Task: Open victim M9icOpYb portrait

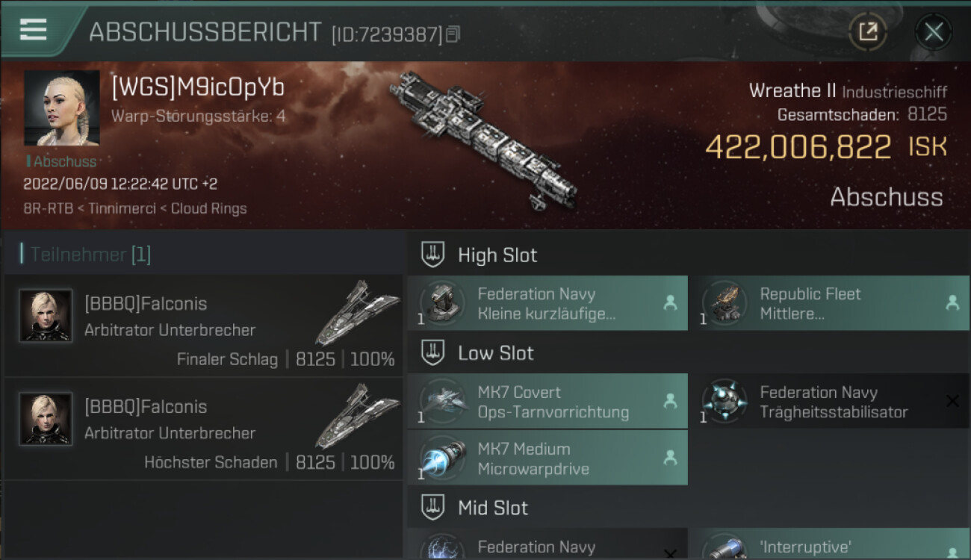Action: (x=61, y=108)
